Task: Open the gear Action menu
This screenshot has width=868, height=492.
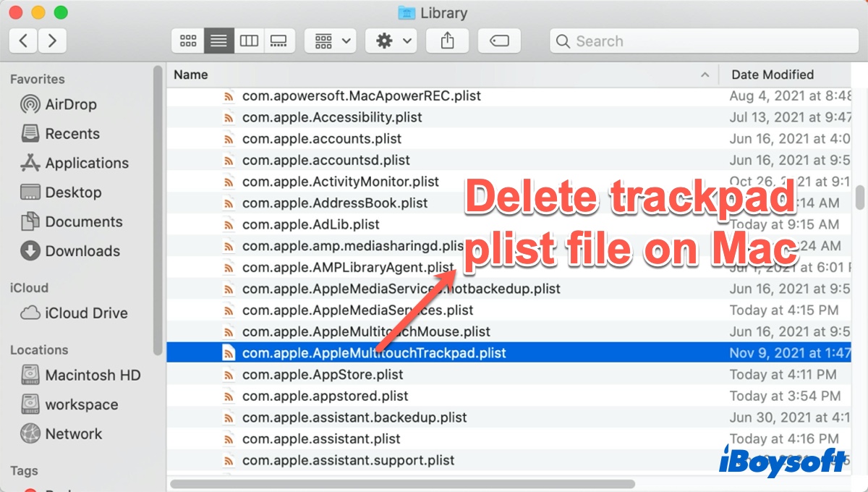Action: tap(391, 41)
